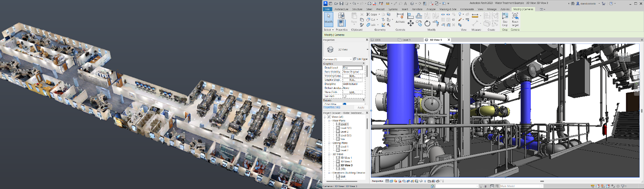The width and height of the screenshot is (644, 189).
Task: Click the selection filter funnel icon
Action: (623, 186)
